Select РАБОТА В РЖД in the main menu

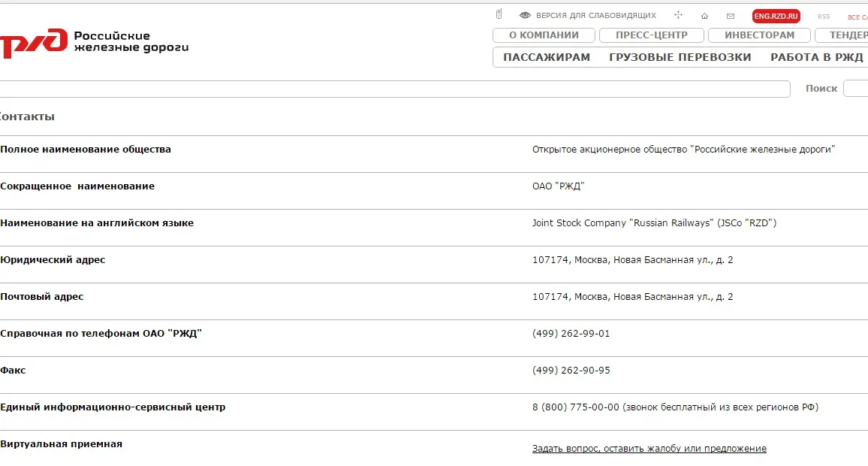816,57
